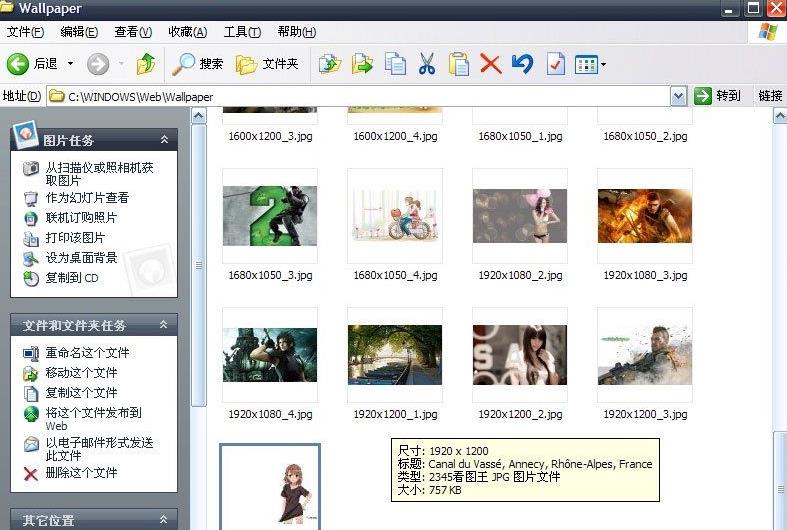Expand the address bar dropdown list

[x=678, y=96]
